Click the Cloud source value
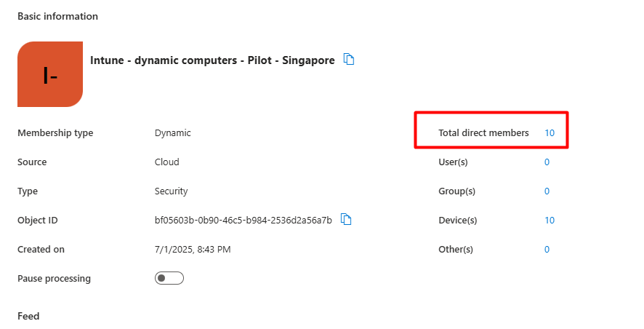The width and height of the screenshot is (644, 329). [x=166, y=162]
